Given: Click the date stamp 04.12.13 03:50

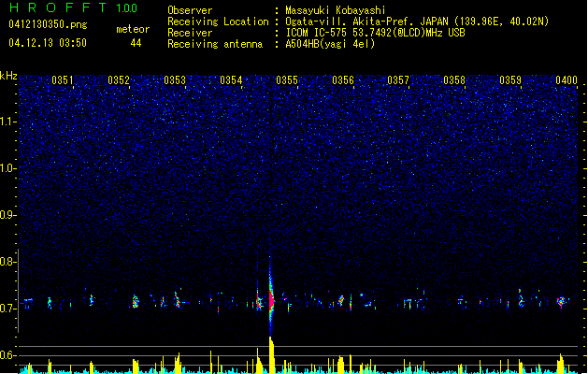Looking at the screenshot, I should 48,42.
